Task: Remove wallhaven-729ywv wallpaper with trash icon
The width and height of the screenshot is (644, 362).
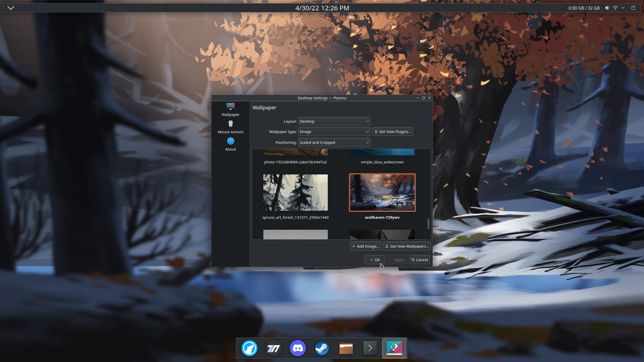Action: click(x=409, y=205)
